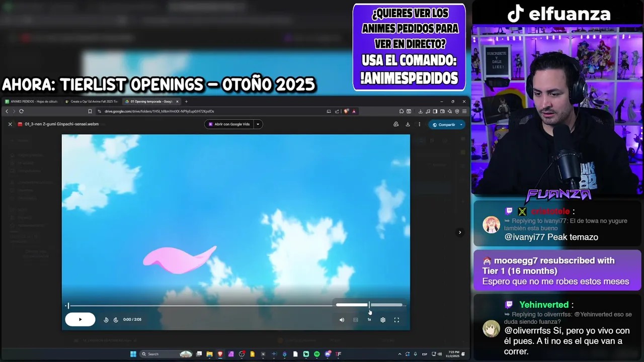Go forward in browser history
The image size is (644, 362).
point(14,111)
